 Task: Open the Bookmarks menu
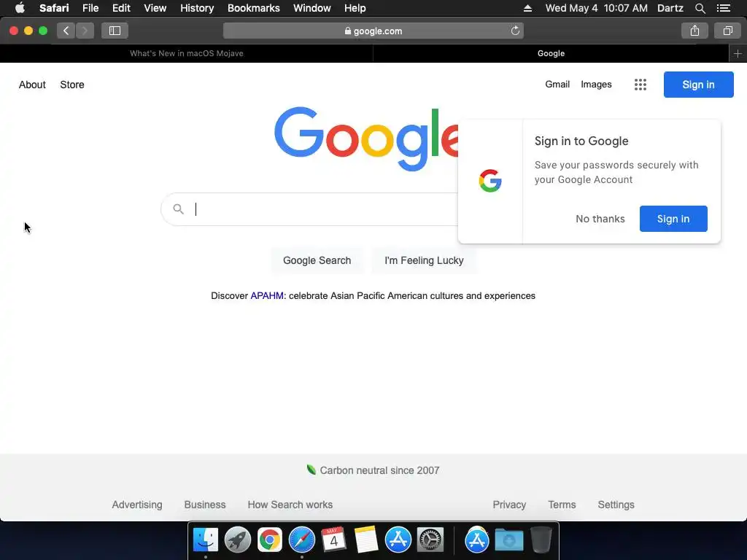(253, 8)
